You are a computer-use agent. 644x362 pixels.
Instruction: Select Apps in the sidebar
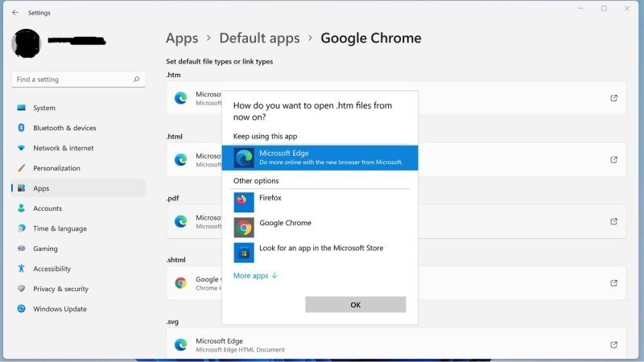78,188
